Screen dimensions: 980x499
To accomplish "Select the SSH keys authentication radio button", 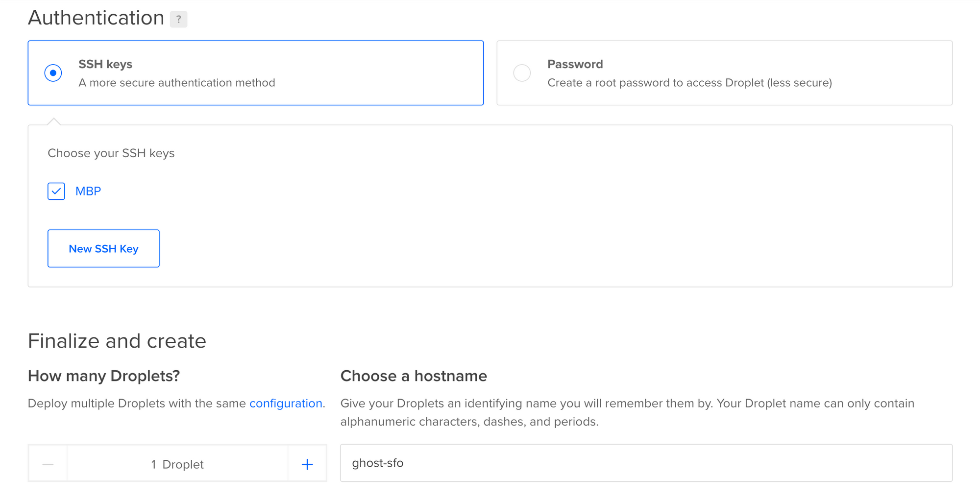I will click(x=53, y=72).
